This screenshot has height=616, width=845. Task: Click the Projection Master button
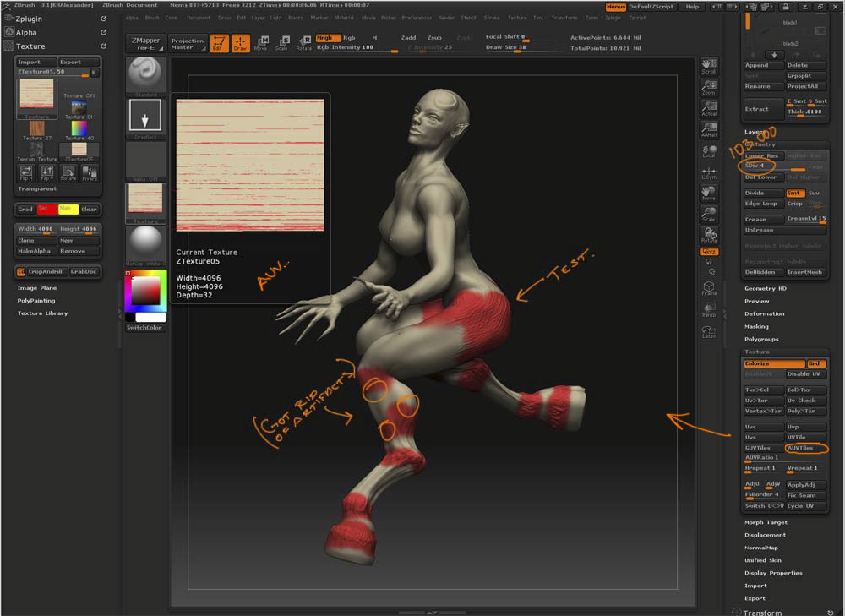coord(188,44)
